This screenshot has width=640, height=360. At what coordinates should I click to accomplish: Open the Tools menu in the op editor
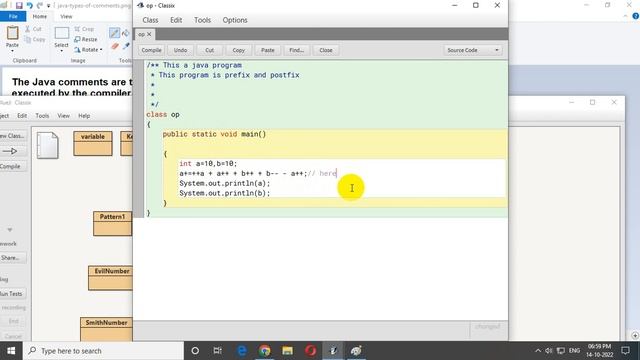coord(202,20)
